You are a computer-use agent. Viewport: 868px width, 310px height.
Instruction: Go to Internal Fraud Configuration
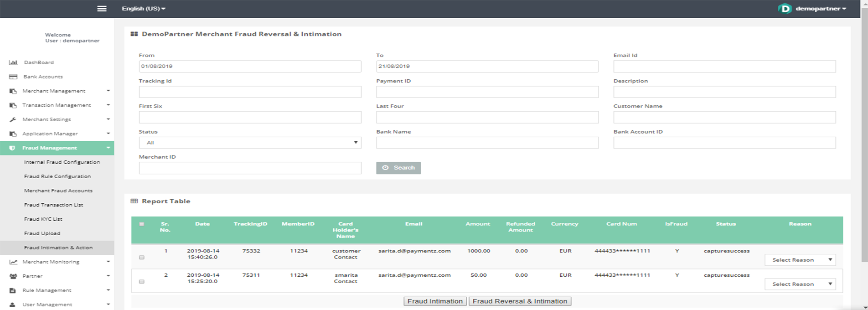(62, 162)
